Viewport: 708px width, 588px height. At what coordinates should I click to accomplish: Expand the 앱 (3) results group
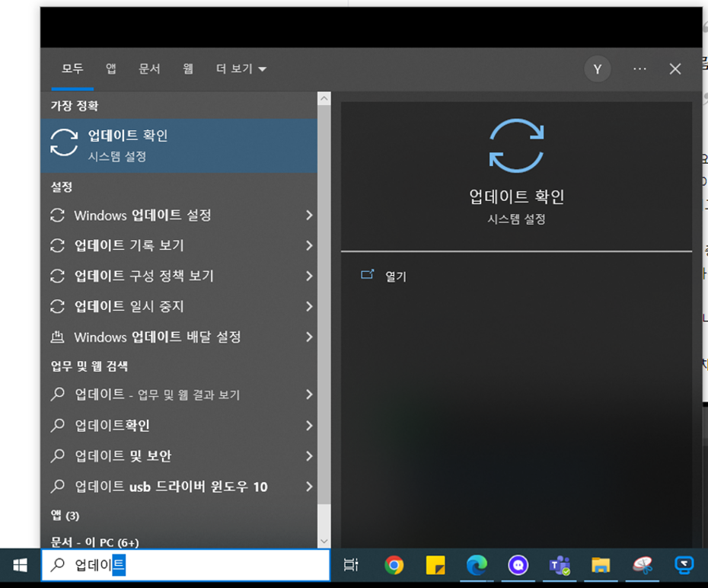point(65,516)
